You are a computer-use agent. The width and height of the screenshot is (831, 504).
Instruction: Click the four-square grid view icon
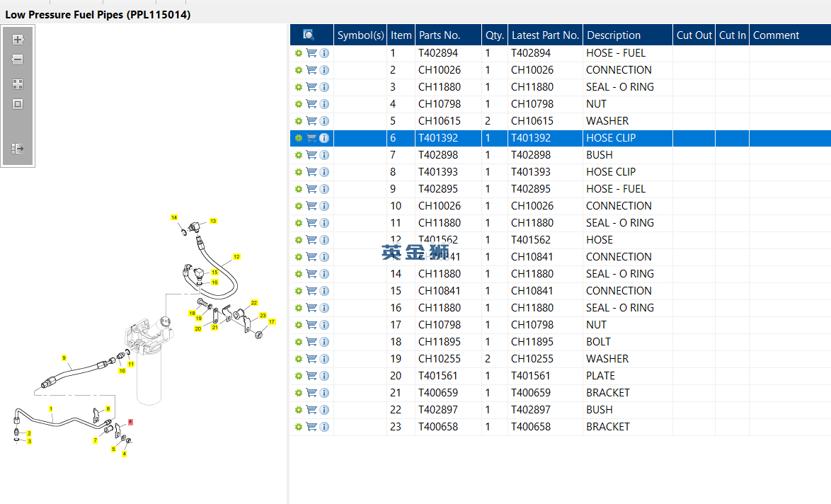[x=18, y=84]
